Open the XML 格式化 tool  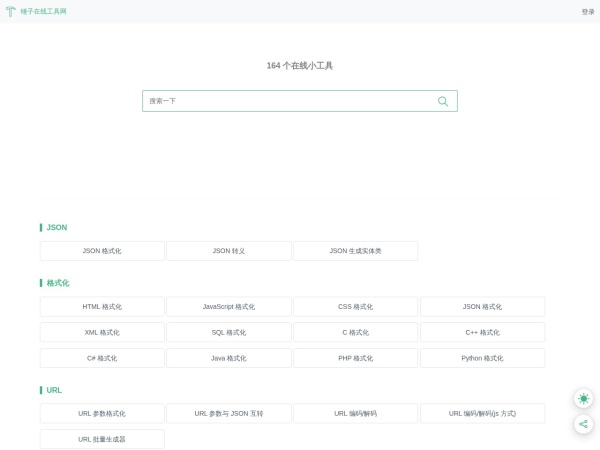pos(102,332)
